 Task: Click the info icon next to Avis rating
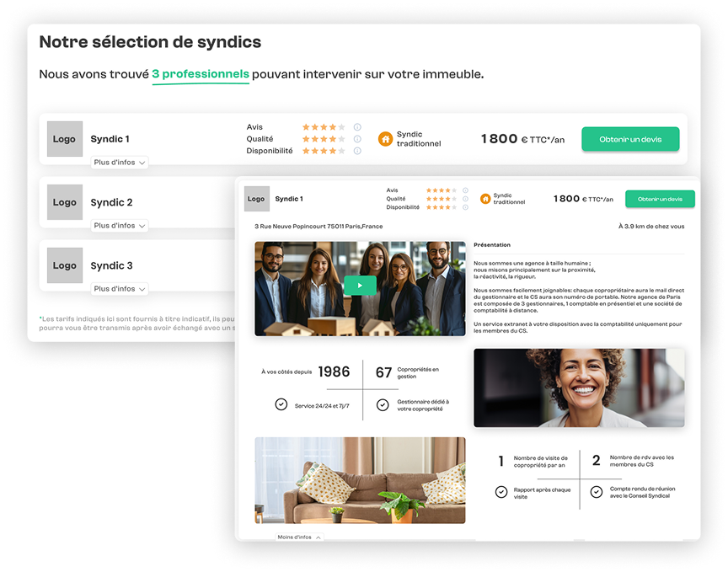(356, 126)
